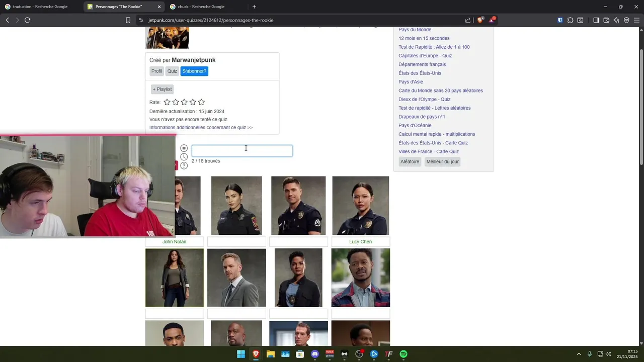644x362 pixels.
Task: Open a new tab with plus button
Action: (x=254, y=7)
